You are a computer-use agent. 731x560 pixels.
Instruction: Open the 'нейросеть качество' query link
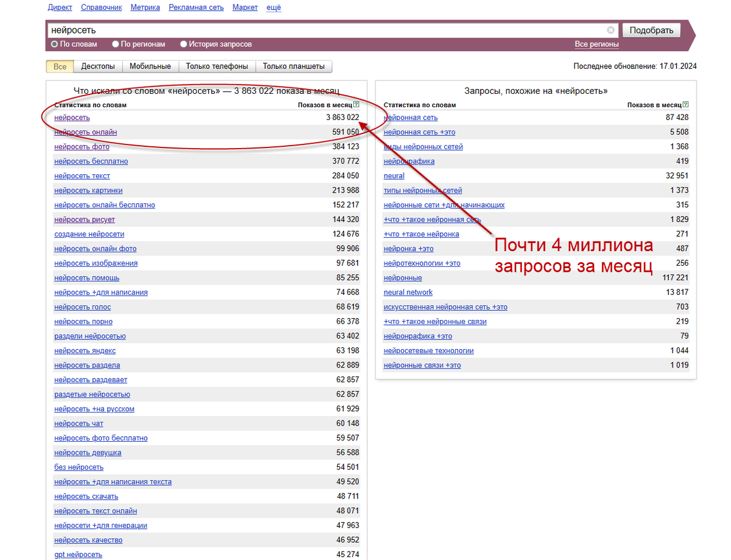coord(88,540)
